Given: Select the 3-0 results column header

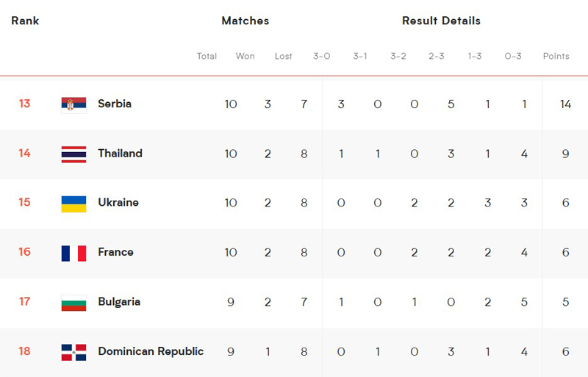Looking at the screenshot, I should point(322,56).
